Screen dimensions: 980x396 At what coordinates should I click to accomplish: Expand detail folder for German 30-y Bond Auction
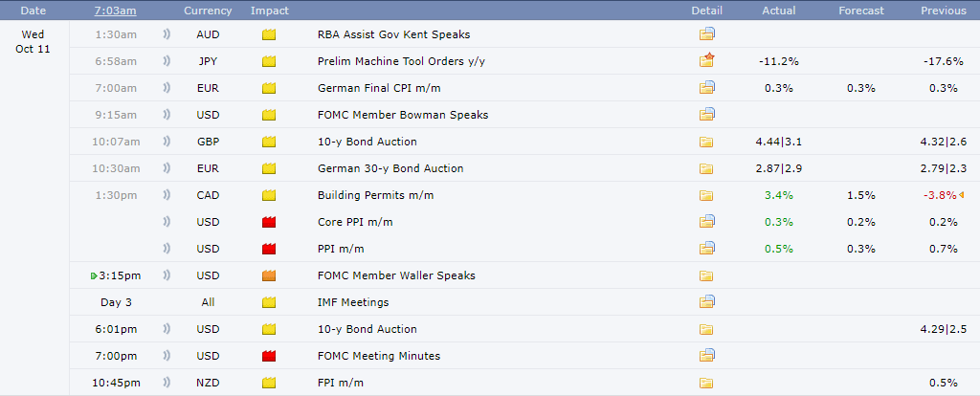coord(706,168)
